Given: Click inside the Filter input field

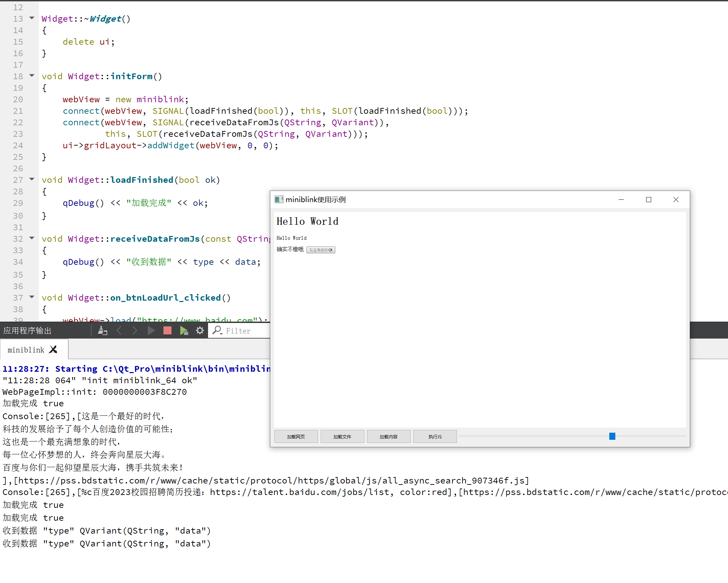Looking at the screenshot, I should pyautogui.click(x=240, y=330).
